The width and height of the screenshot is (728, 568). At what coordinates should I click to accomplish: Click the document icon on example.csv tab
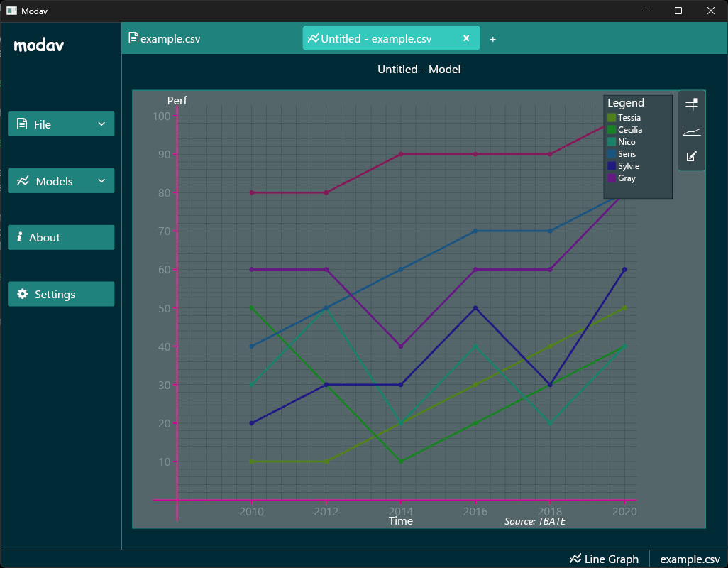point(133,38)
